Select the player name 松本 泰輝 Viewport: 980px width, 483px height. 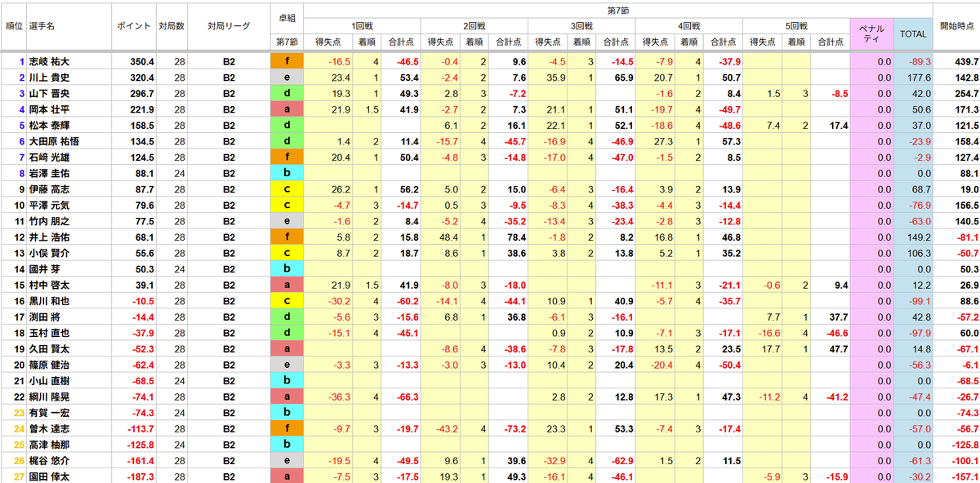[x=49, y=125]
